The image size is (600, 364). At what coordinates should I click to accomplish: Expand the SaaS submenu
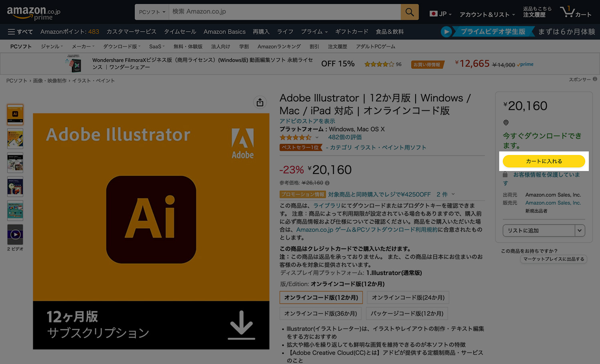pos(157,46)
